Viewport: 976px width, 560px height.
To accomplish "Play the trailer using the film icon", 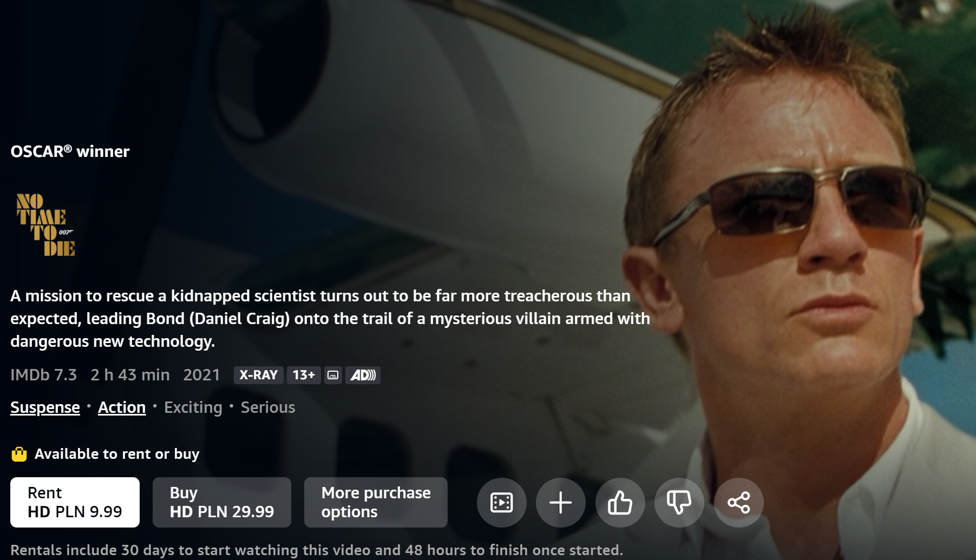I will [x=501, y=503].
